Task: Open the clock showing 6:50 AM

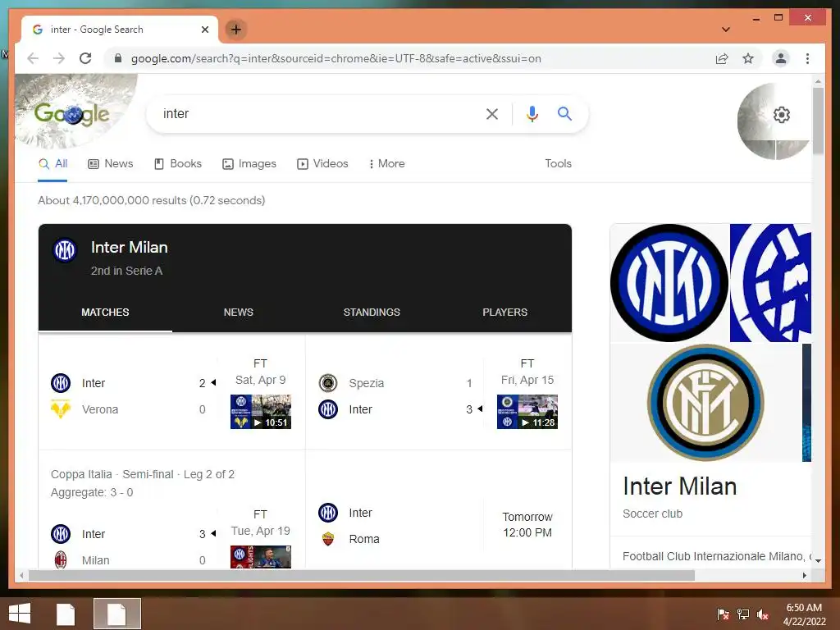Action: coord(804,614)
